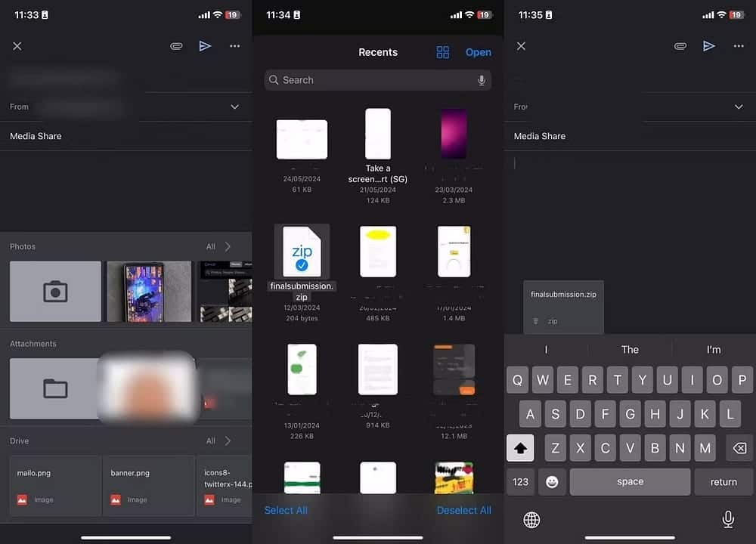Select the 1.4 MB document thumbnail
The height and width of the screenshot is (544, 756).
tap(454, 252)
